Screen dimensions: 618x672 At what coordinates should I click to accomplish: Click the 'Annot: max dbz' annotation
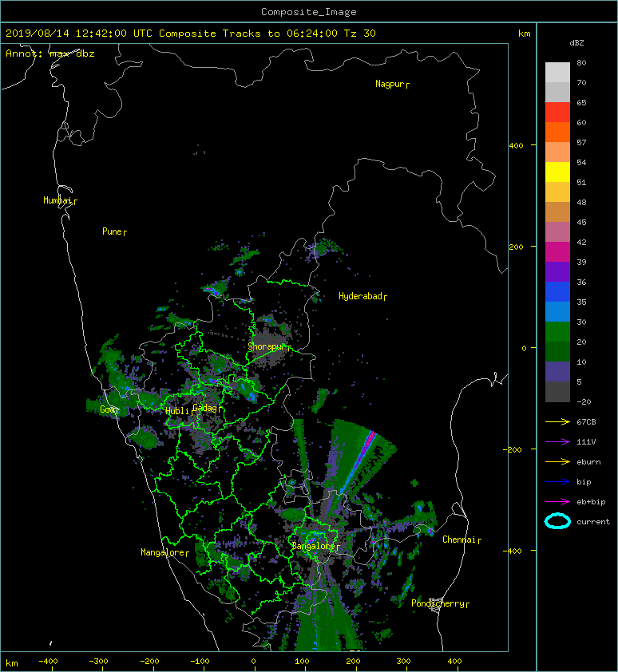click(50, 53)
